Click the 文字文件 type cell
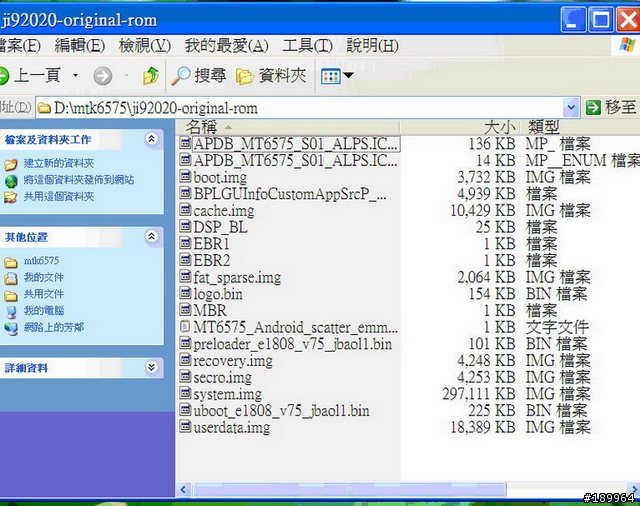Image resolution: width=640 pixels, height=506 pixels. tap(557, 327)
